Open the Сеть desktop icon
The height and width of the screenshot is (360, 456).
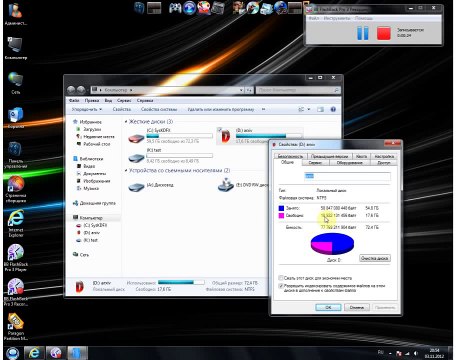click(15, 83)
